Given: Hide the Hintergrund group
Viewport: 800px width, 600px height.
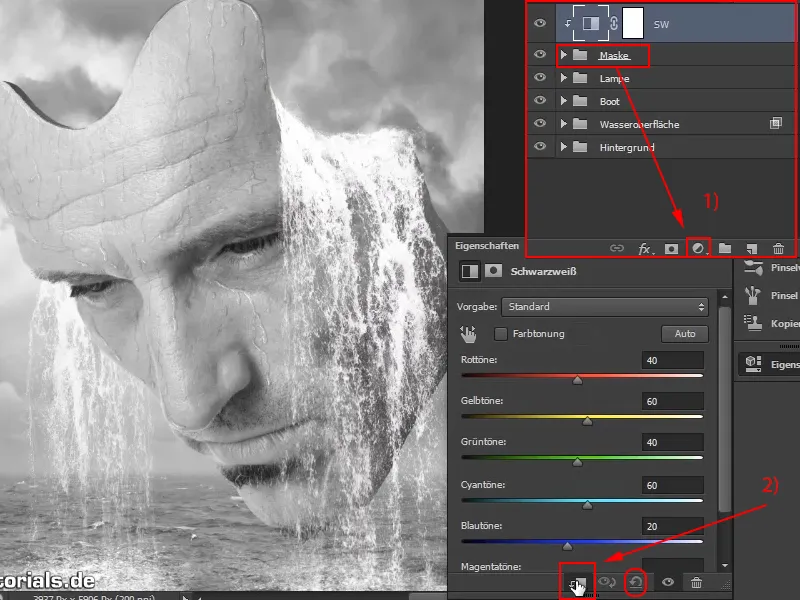Looking at the screenshot, I should coord(540,146).
